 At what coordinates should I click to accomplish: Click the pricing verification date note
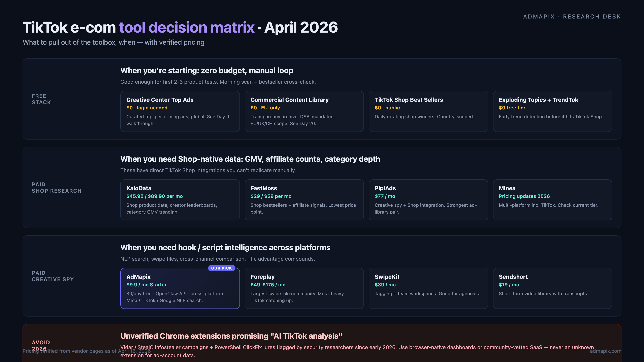[86, 351]
